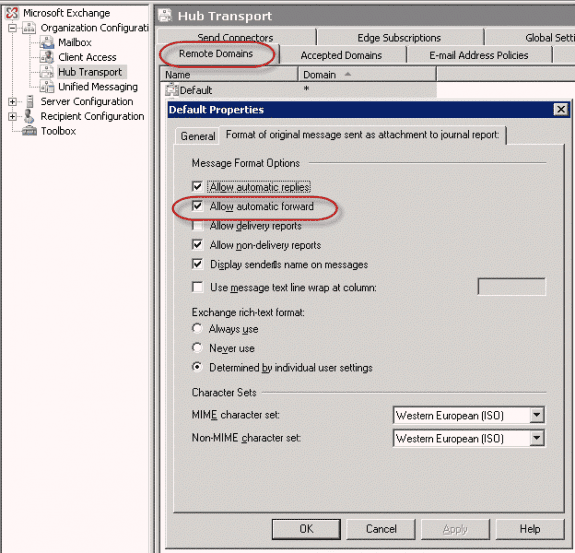Select Mailbox in the navigation tree
Viewport: 575px width, 553px height.
[75, 43]
